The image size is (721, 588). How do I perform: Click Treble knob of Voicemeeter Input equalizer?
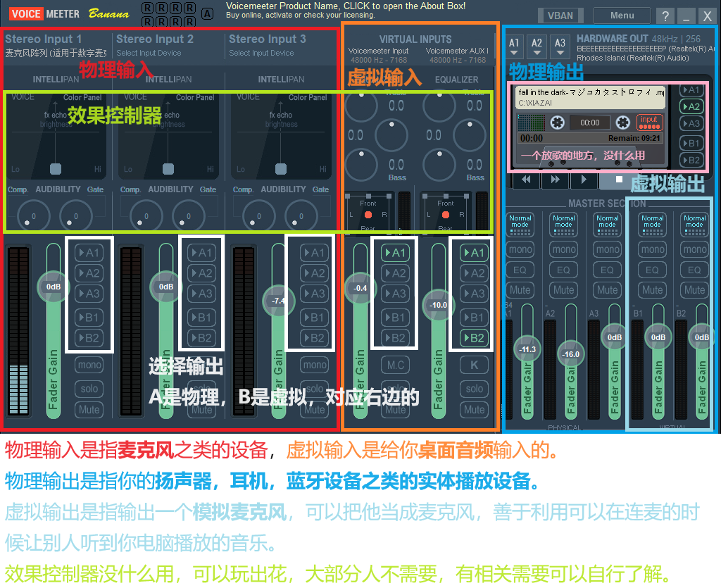pyautogui.click(x=361, y=106)
